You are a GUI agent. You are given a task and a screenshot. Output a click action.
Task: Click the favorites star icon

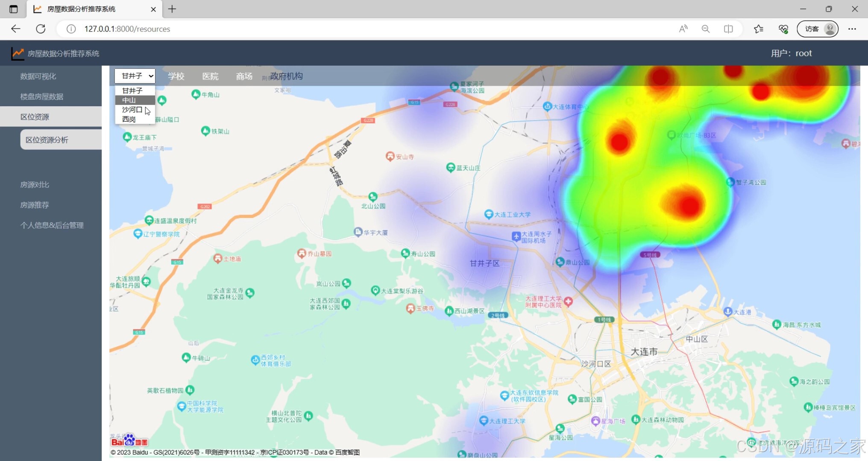[x=759, y=29]
